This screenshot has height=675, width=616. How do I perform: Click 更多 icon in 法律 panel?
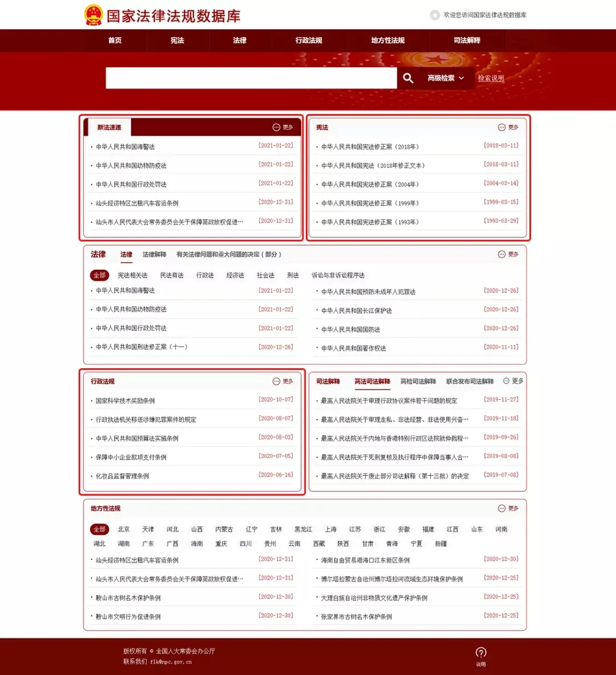(501, 254)
